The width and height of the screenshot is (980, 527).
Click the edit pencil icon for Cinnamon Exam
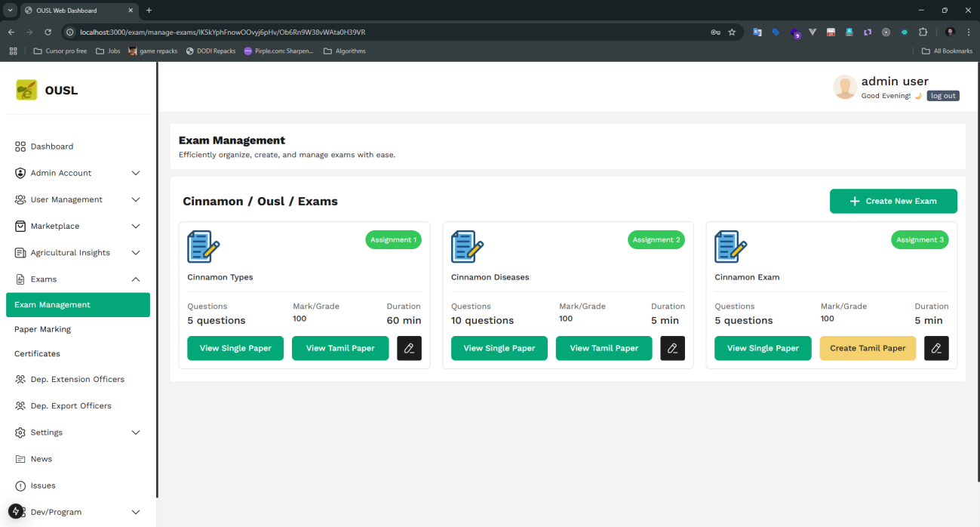point(936,348)
